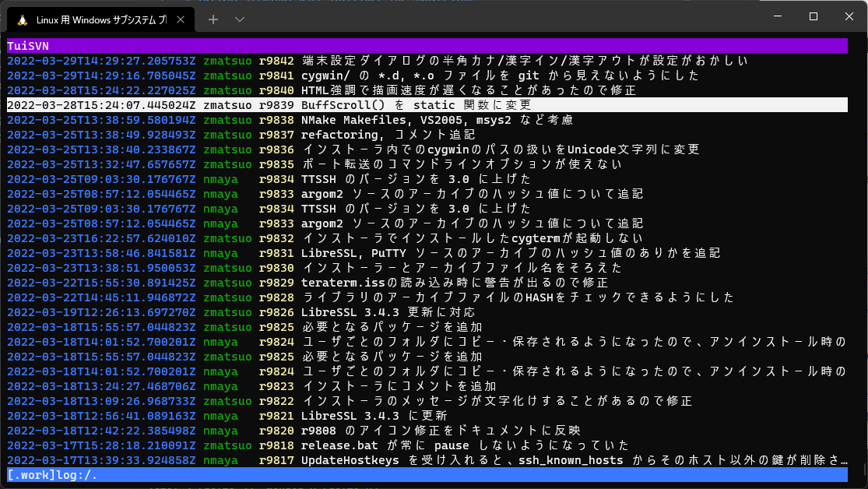Close the Linux 用 Windows サブシステム tab
The height and width of the screenshot is (489, 868).
pos(181,19)
